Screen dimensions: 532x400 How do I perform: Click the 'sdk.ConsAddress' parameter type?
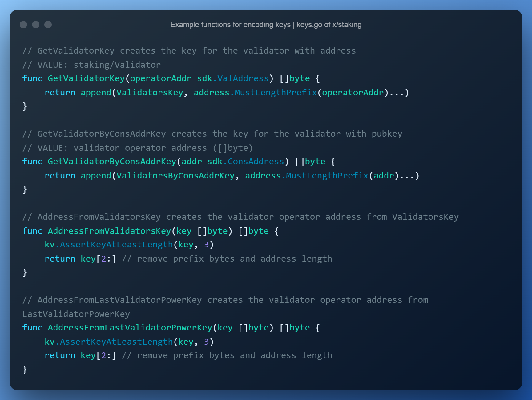point(246,162)
